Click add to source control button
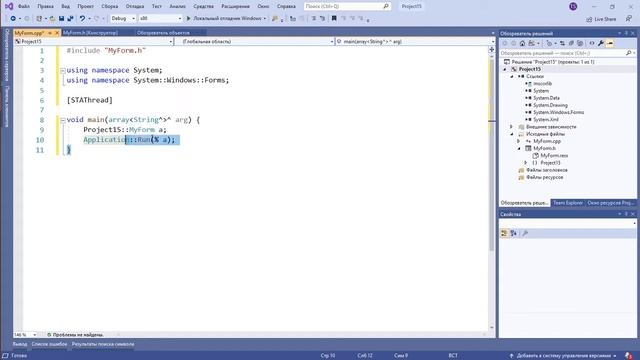640x360 pixels. [563, 356]
